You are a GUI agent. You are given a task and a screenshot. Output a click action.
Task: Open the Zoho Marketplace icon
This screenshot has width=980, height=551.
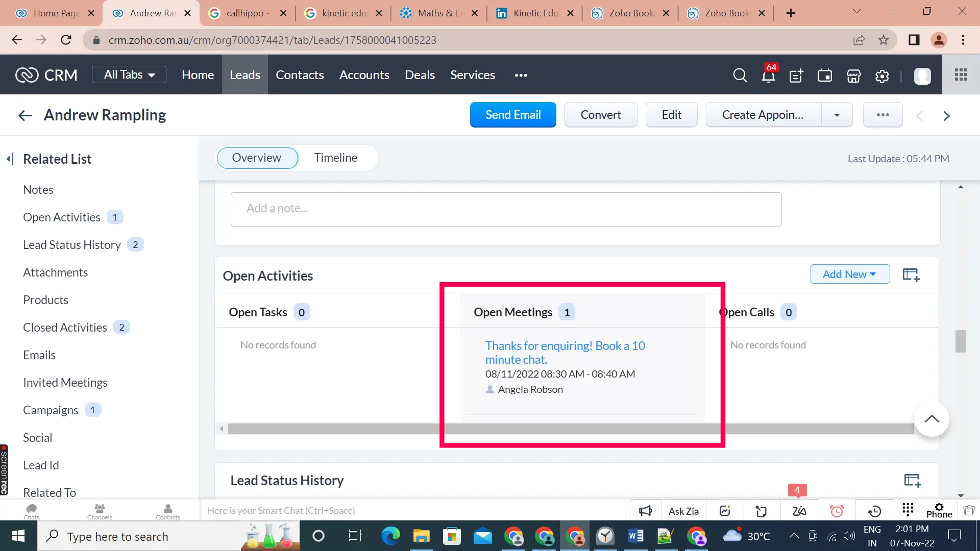click(853, 76)
